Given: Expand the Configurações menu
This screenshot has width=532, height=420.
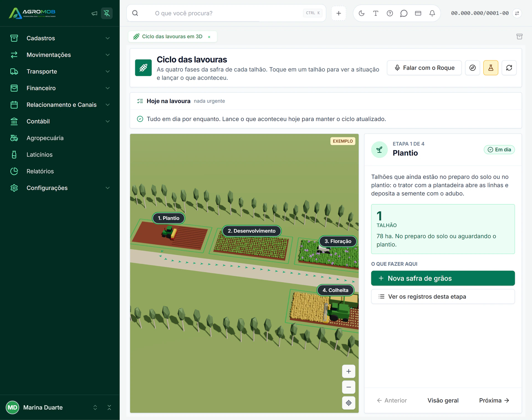Looking at the screenshot, I should coord(60,188).
